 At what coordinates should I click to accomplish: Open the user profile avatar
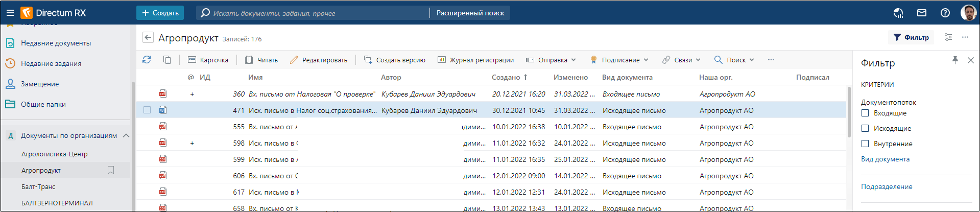tap(968, 13)
